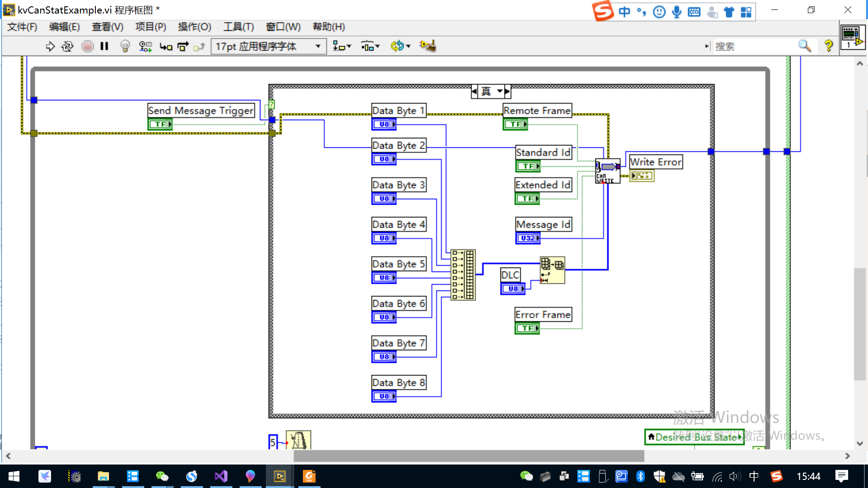Toggle Highlight Execution lightbulb

pyautogui.click(x=125, y=46)
